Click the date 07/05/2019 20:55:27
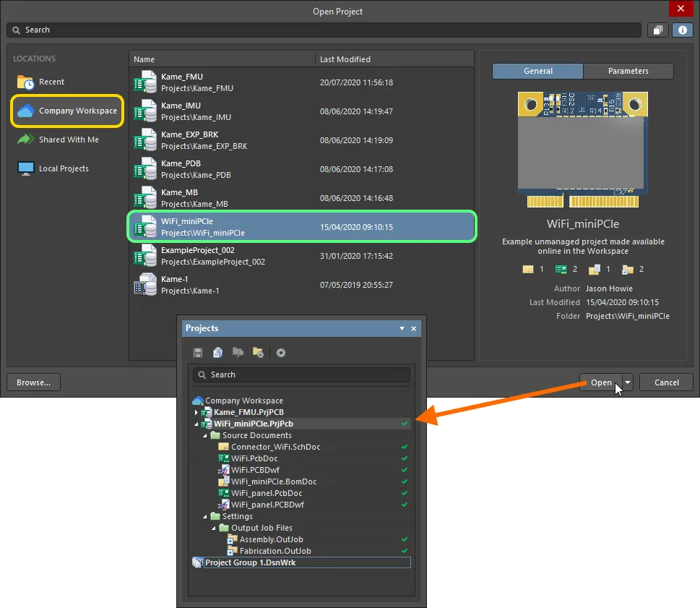 tap(356, 285)
